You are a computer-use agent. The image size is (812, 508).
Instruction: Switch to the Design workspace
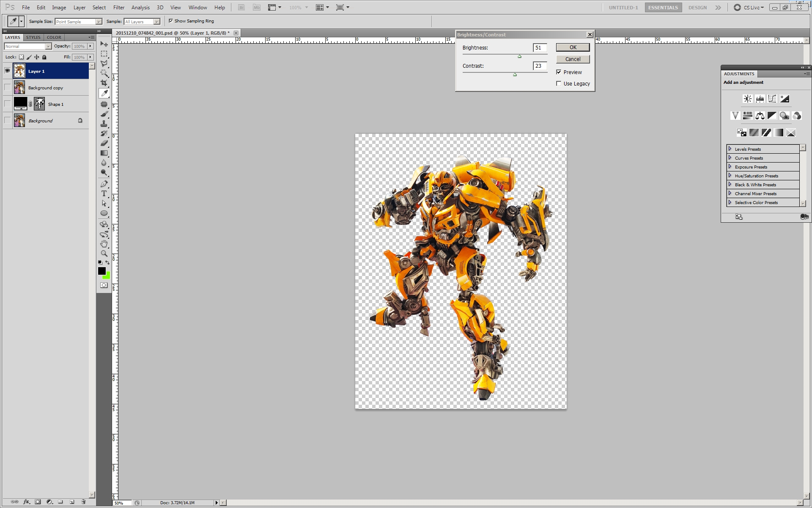(x=697, y=8)
